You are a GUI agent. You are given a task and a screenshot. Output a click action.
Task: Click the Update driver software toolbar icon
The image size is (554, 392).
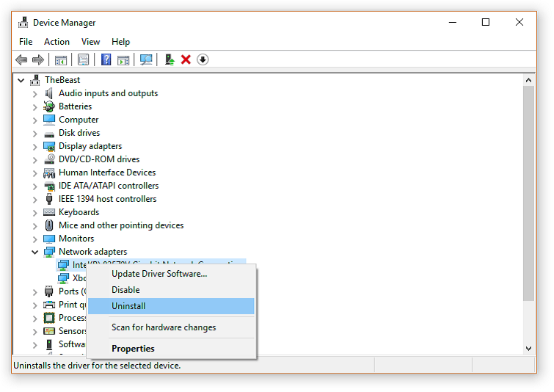(x=170, y=59)
